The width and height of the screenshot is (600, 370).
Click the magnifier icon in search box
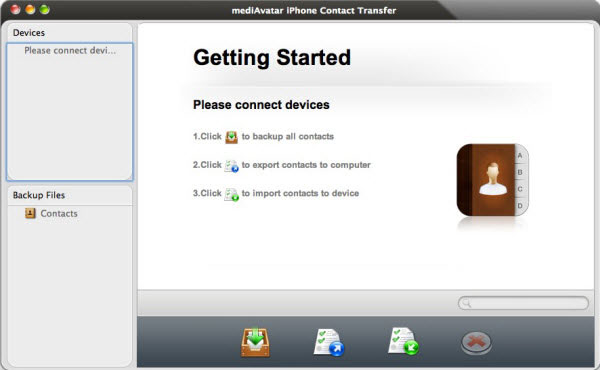[466, 303]
